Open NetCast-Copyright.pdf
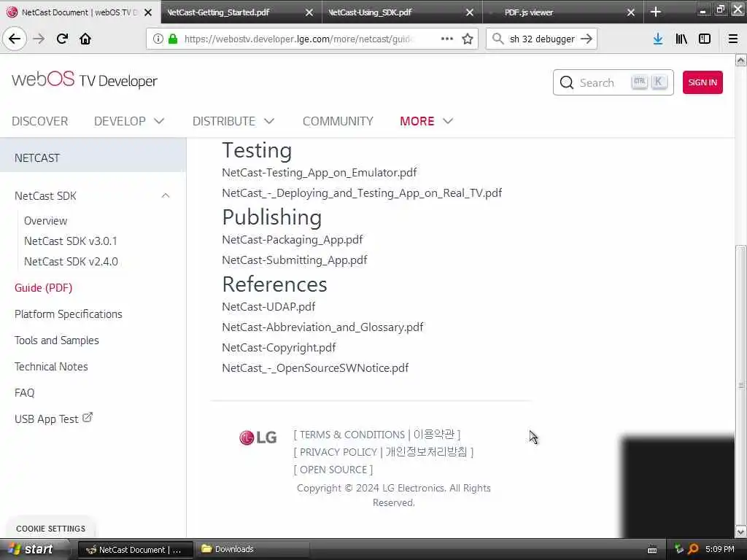This screenshot has width=747, height=560. [x=279, y=348]
